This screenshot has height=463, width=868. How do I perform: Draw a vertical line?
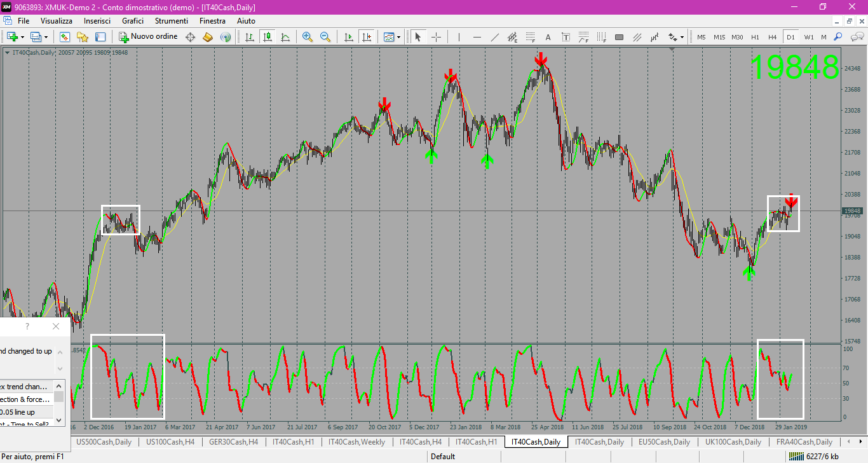(459, 37)
